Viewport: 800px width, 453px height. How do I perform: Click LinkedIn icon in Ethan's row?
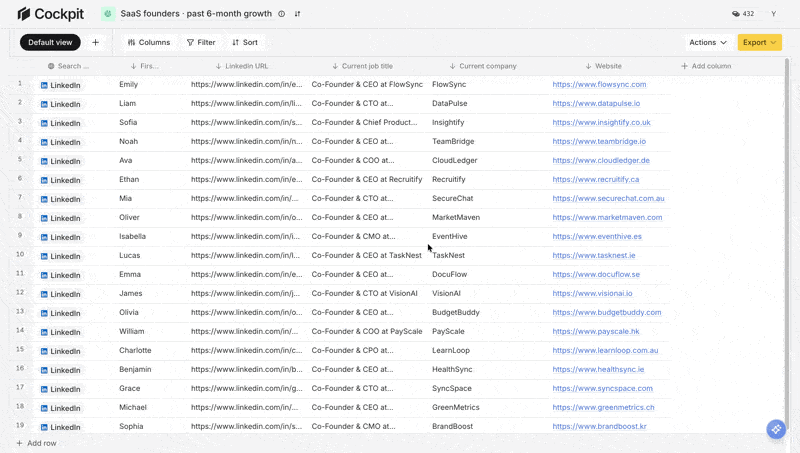click(x=44, y=180)
